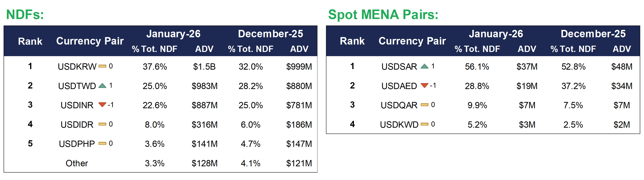The image size is (644, 180).
Task: Click the yellow unchanged bar beside USDPHP
Action: point(102,144)
